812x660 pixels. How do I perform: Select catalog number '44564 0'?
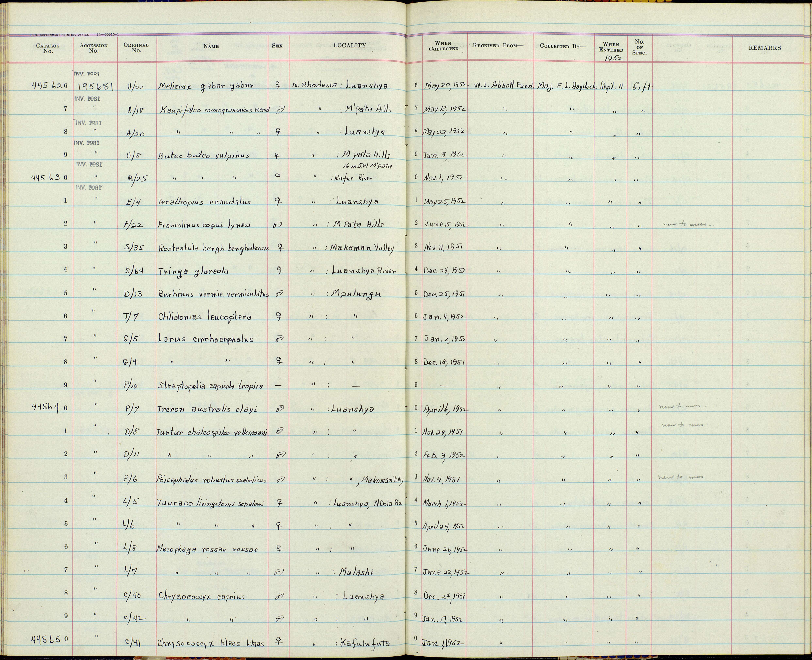pos(50,408)
